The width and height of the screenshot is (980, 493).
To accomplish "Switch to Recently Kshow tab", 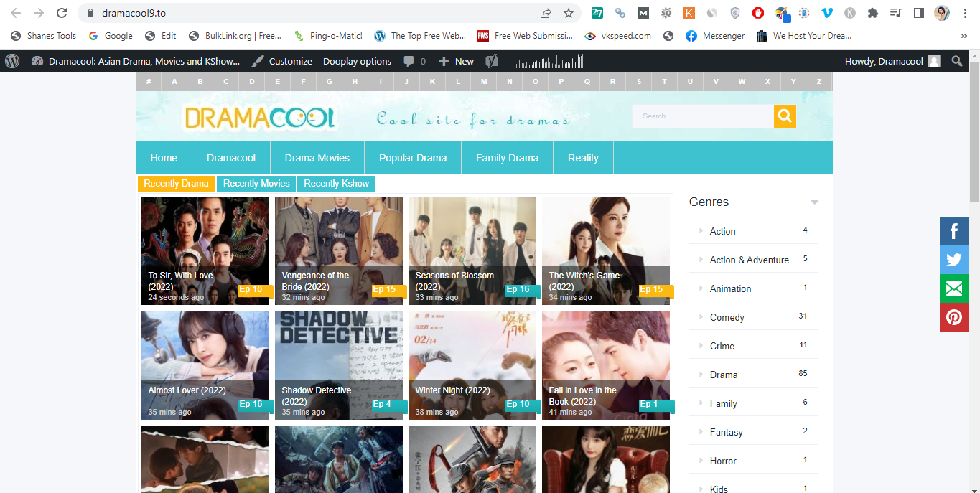I will pos(336,183).
